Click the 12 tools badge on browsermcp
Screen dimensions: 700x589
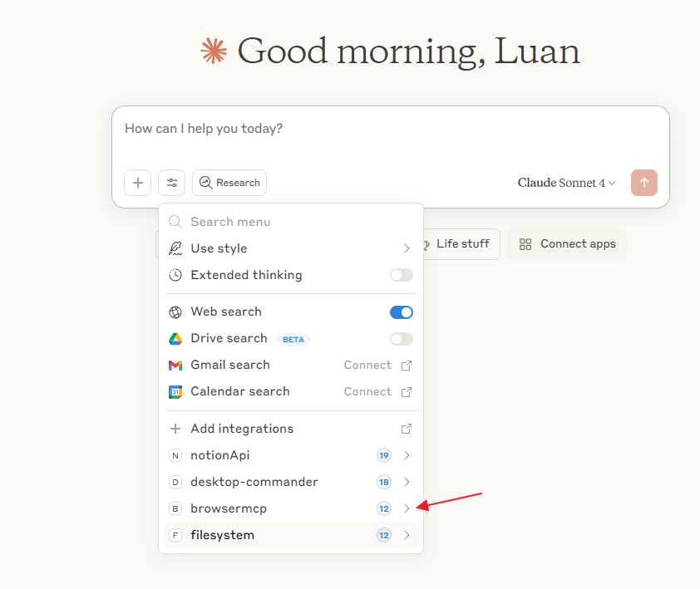(x=383, y=508)
